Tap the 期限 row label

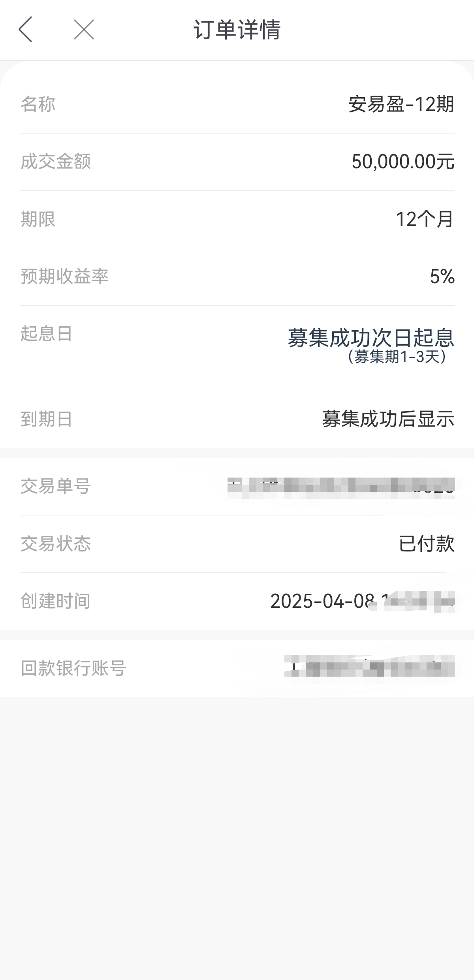click(38, 219)
